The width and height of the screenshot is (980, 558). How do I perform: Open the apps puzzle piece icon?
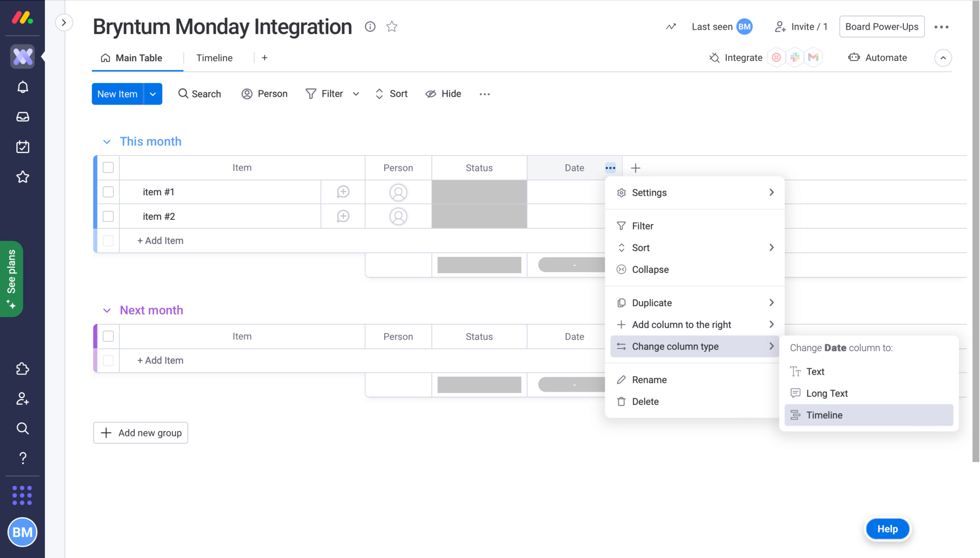[x=22, y=368]
